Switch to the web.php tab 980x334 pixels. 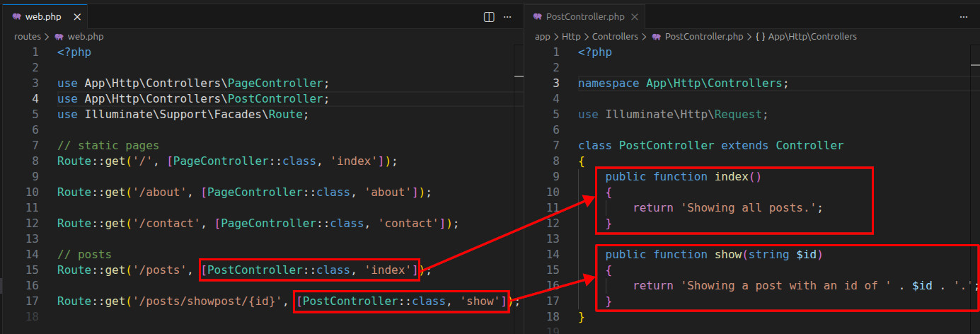pyautogui.click(x=44, y=16)
